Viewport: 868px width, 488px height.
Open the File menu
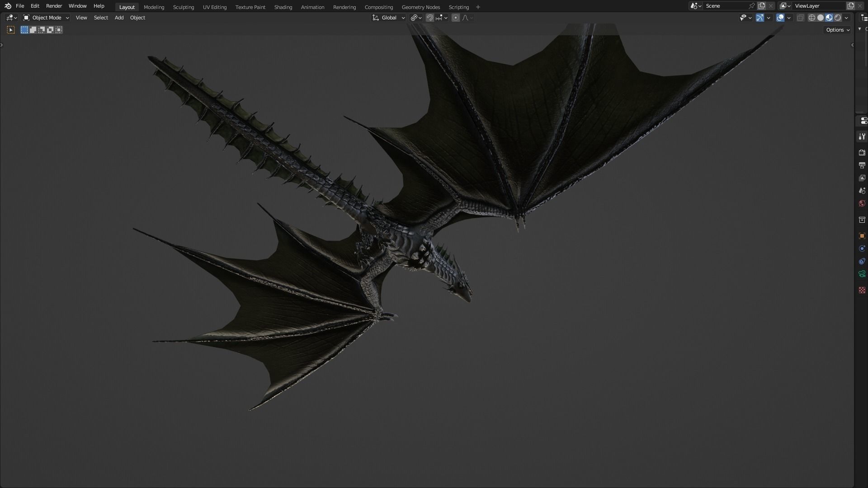point(20,6)
